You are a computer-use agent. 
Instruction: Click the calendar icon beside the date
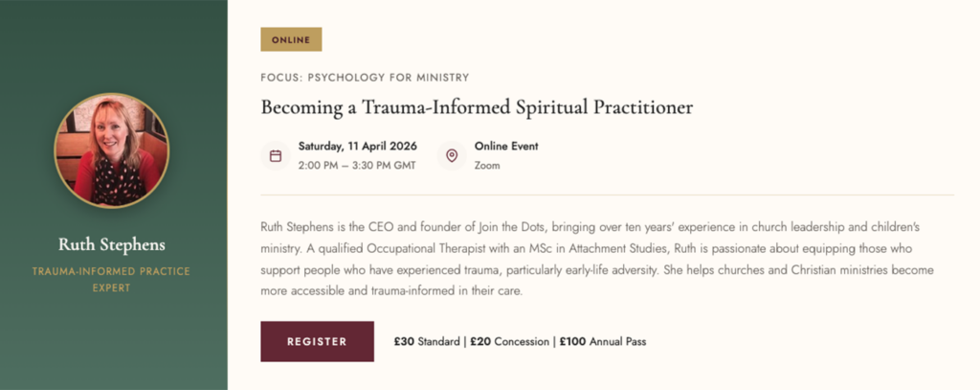tap(276, 155)
